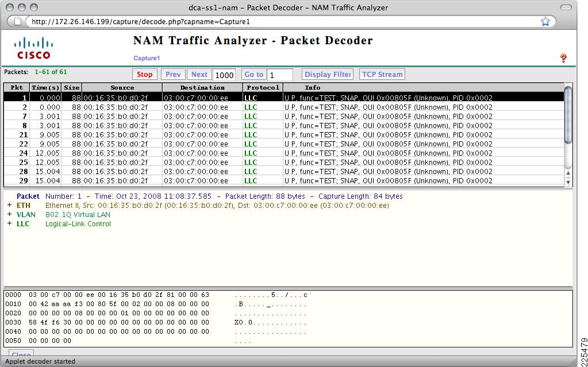Click the packet list scrollbar thumb
This screenshot has height=367, width=588.
(x=568, y=114)
